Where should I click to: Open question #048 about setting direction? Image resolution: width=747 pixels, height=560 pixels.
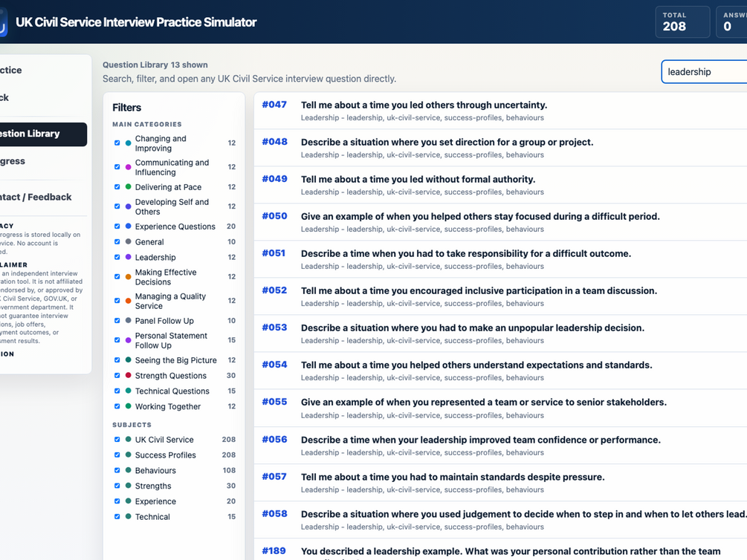(x=500, y=148)
